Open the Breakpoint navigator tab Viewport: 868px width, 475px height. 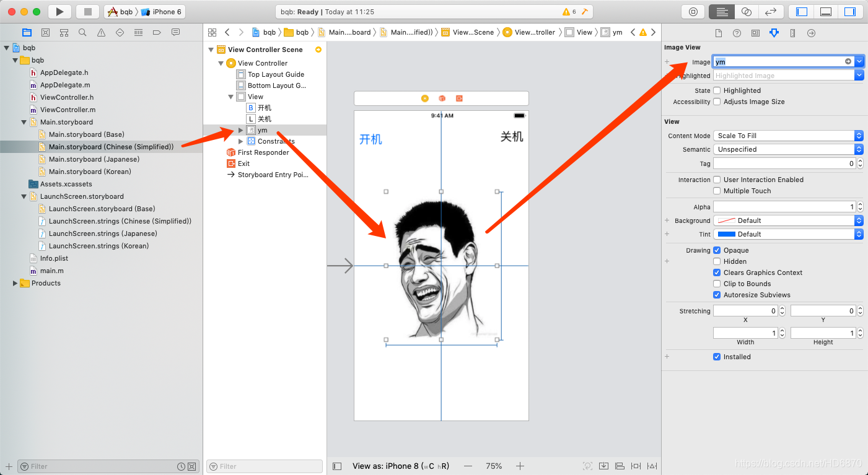click(x=157, y=32)
